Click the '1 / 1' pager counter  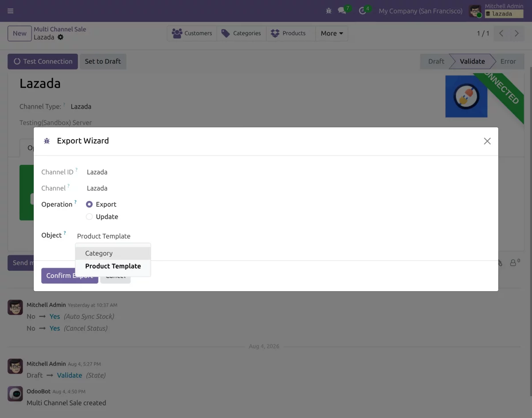click(483, 33)
